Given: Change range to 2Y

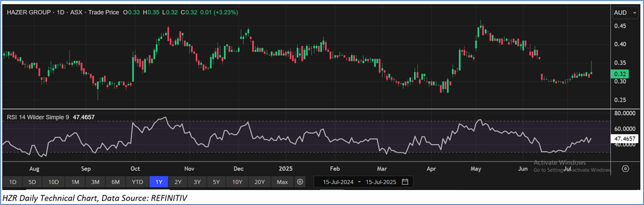Looking at the screenshot, I should 178,182.
